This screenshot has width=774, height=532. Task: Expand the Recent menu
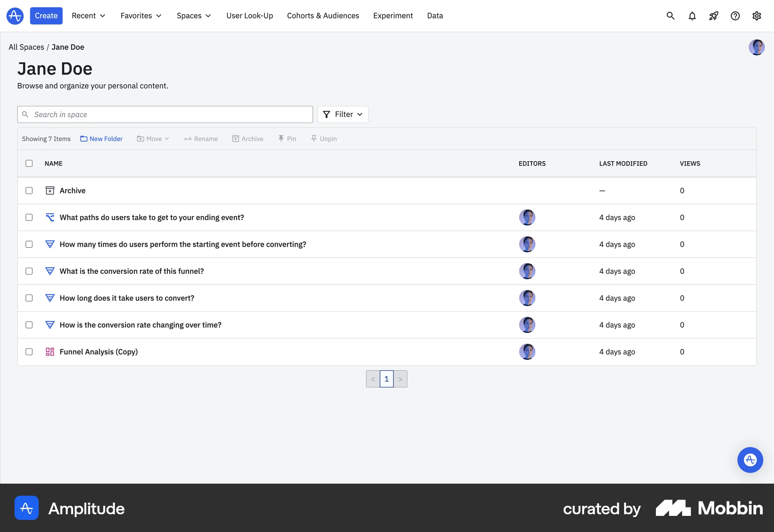pos(88,16)
